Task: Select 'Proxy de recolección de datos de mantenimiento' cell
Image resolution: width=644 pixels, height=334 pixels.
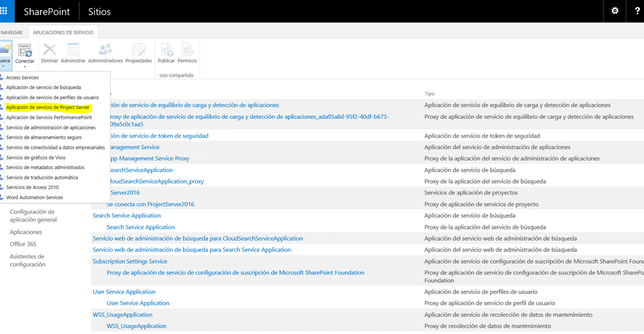Action: (x=488, y=326)
